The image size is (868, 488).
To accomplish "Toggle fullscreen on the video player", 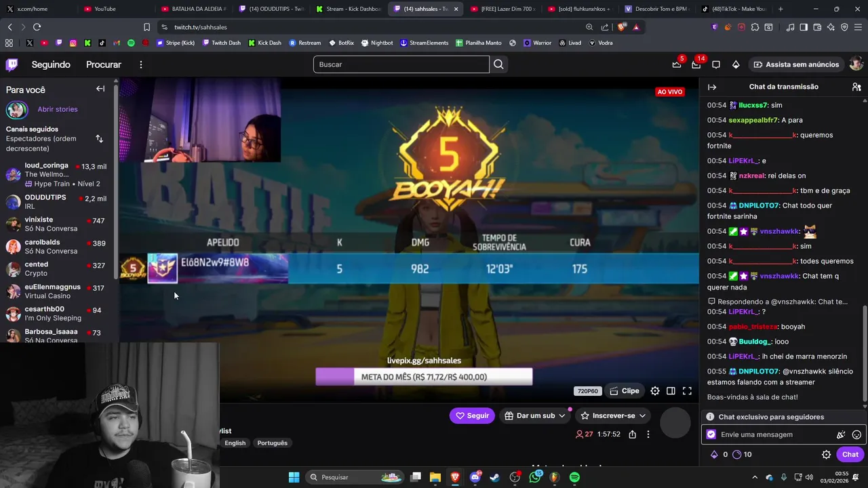I will [x=687, y=391].
